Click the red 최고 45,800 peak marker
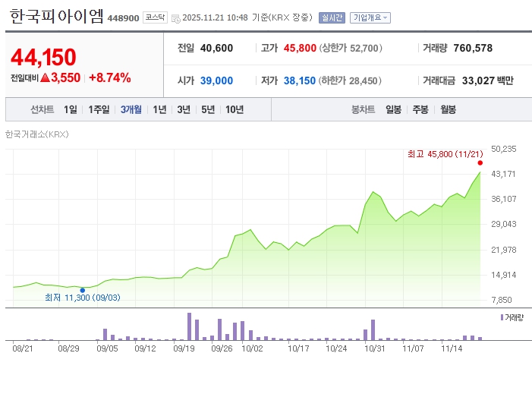The height and width of the screenshot is (394, 532). click(480, 162)
